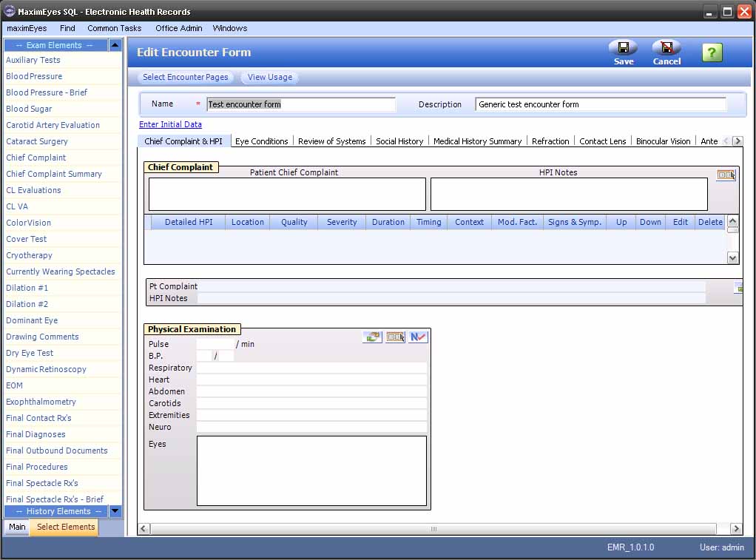Viewport: 756px width, 560px height.
Task: Open the Enter Initial Data link
Action: pyautogui.click(x=170, y=124)
